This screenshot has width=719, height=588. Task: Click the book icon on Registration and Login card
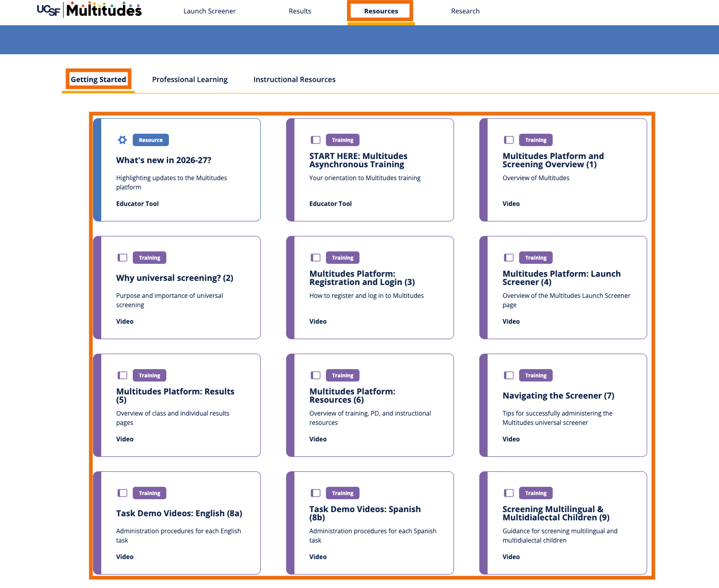[316, 258]
